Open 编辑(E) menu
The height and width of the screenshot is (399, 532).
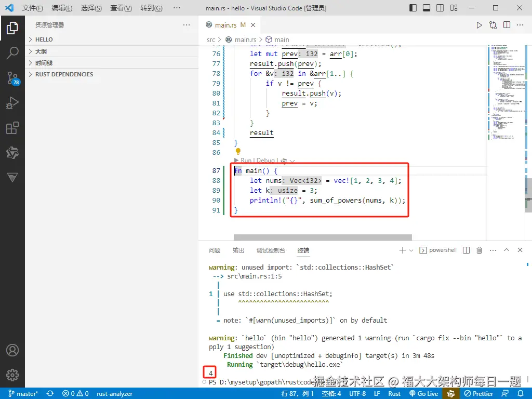point(62,8)
